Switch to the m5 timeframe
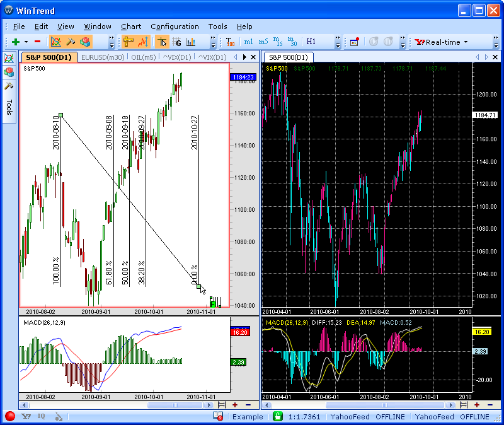The image size is (504, 425). (x=263, y=42)
